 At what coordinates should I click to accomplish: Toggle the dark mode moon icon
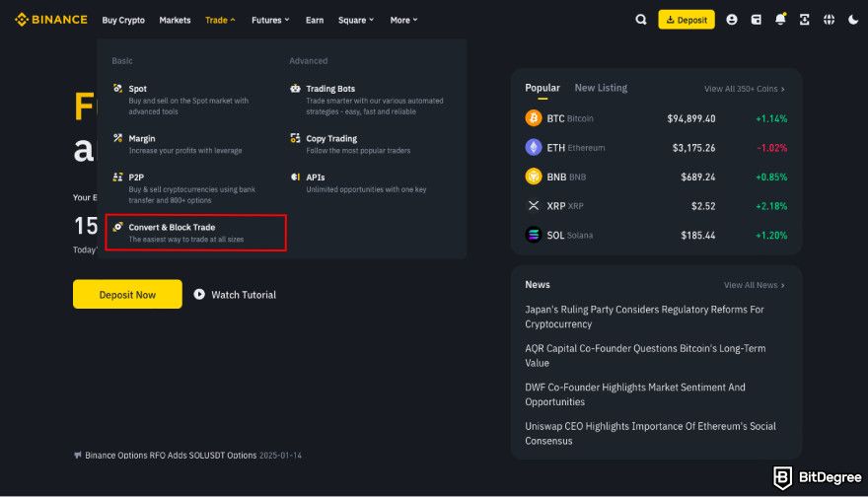pyautogui.click(x=853, y=20)
